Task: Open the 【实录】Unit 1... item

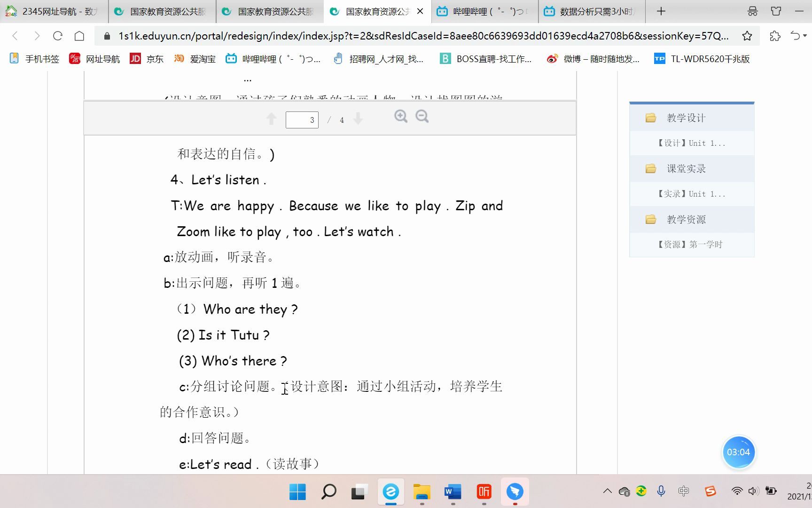Action: [692, 194]
